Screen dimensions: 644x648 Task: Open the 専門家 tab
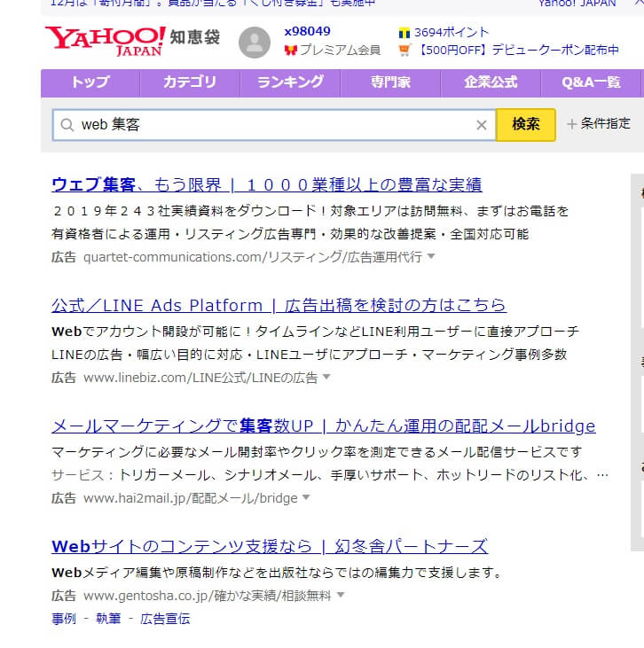390,83
